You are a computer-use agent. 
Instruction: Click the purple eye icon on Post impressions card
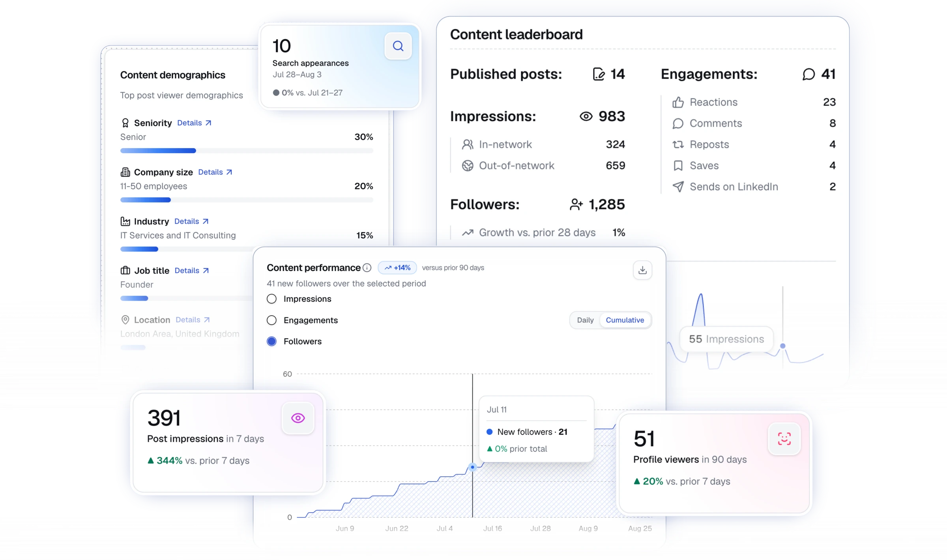[298, 418]
